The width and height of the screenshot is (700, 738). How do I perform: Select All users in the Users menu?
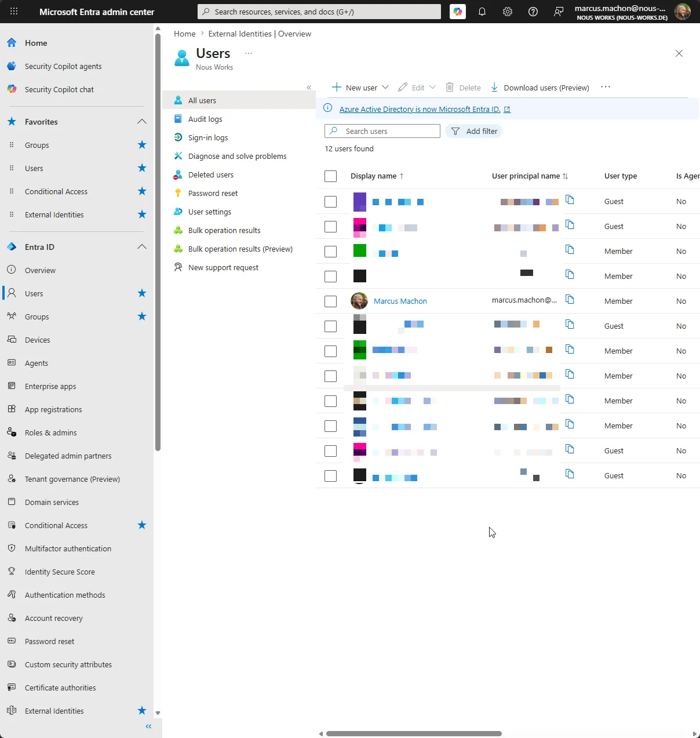[239, 100]
